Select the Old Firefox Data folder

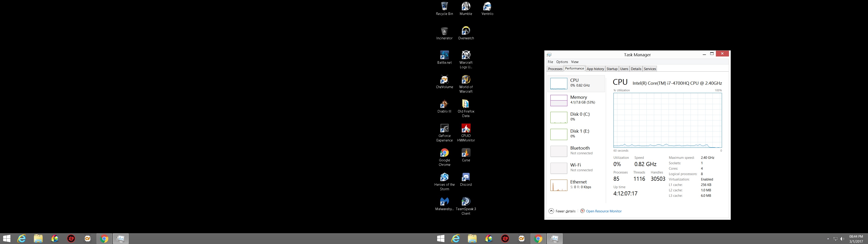pyautogui.click(x=466, y=108)
